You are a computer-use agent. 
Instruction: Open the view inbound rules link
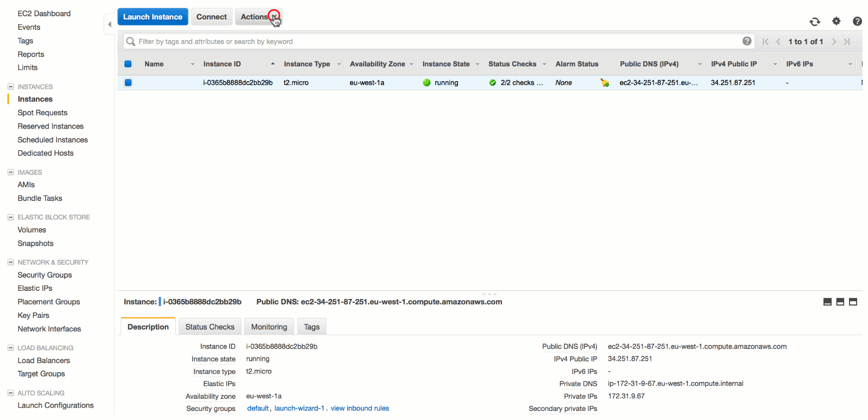tap(359, 408)
